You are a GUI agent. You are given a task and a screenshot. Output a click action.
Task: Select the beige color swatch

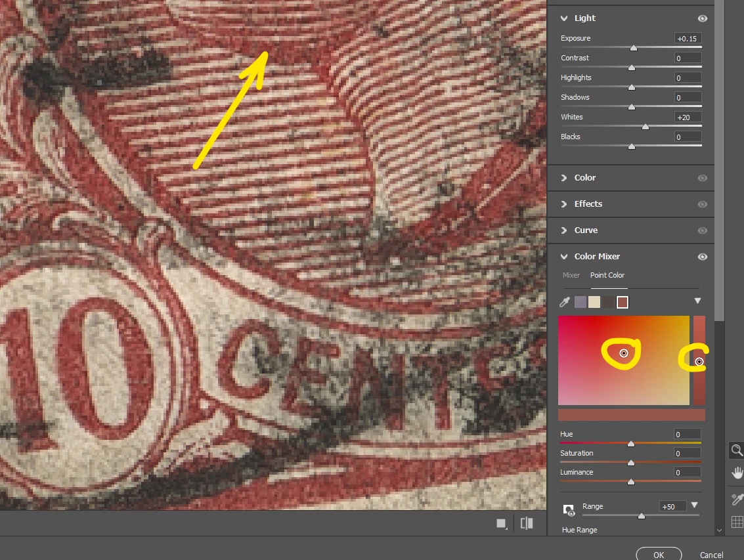[594, 302]
